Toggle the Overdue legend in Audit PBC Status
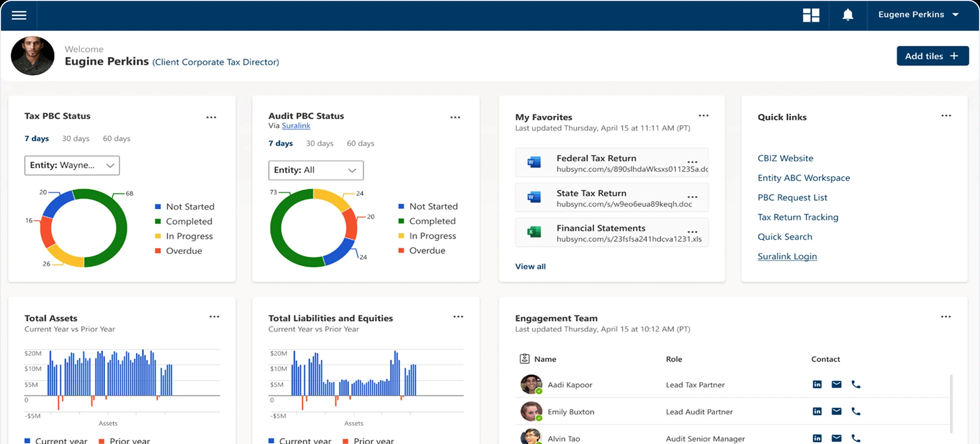Viewport: 980px width, 444px height. click(427, 250)
